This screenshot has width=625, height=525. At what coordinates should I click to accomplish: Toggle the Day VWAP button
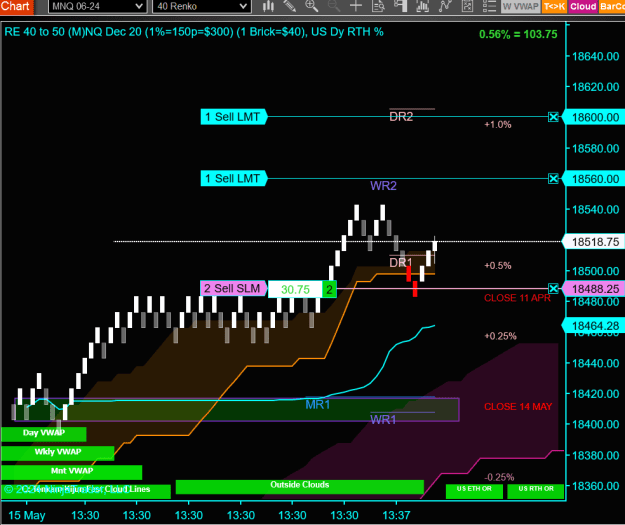pyautogui.click(x=44, y=434)
